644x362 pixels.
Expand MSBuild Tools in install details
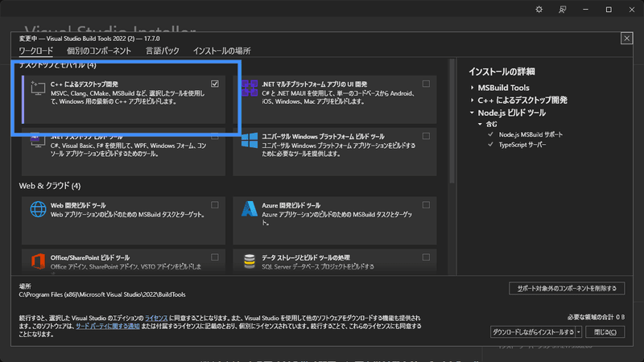pos(473,88)
